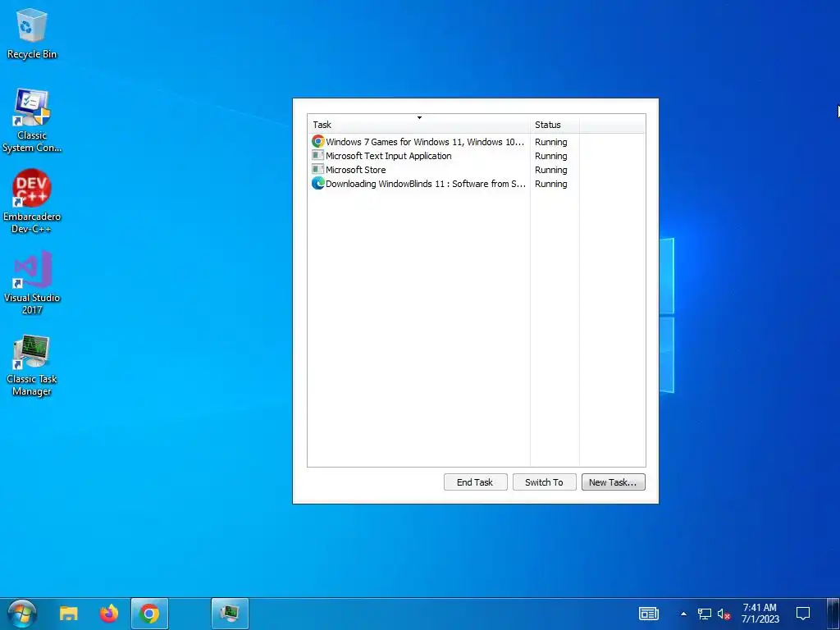This screenshot has height=630, width=840.
Task: Open the news widget icon in system tray
Action: point(648,614)
